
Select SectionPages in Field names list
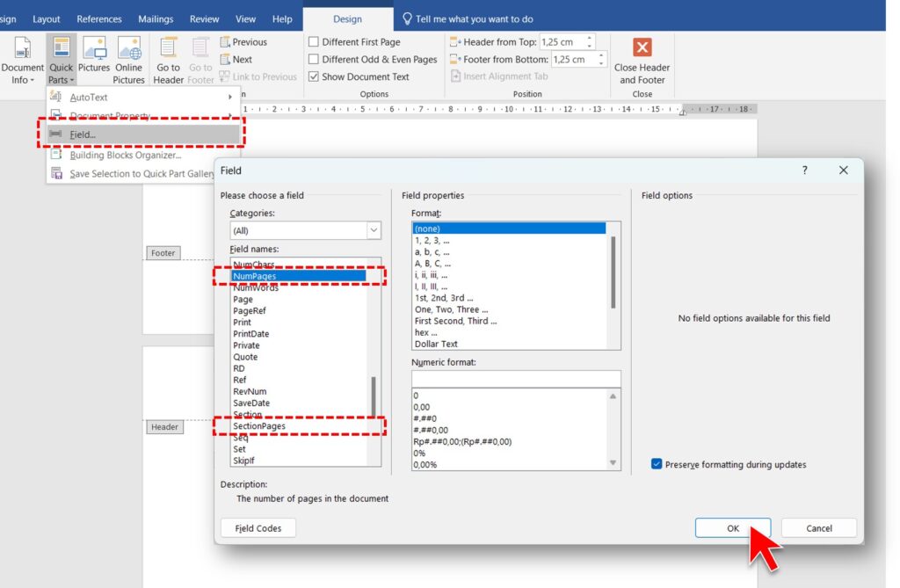click(x=259, y=426)
